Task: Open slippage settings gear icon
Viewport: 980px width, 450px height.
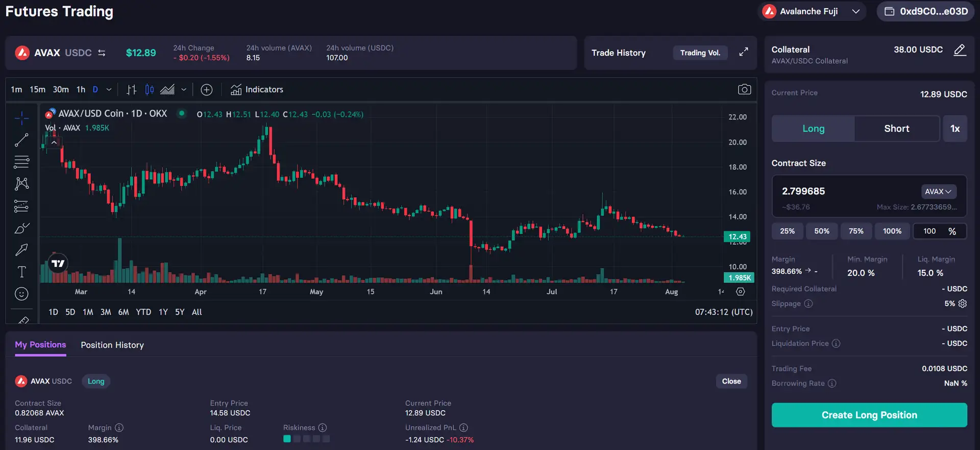Action: [963, 303]
